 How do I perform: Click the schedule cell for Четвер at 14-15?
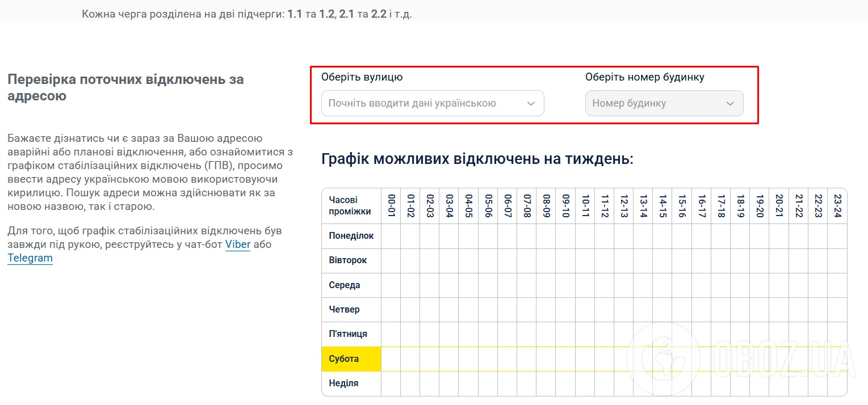click(x=662, y=310)
